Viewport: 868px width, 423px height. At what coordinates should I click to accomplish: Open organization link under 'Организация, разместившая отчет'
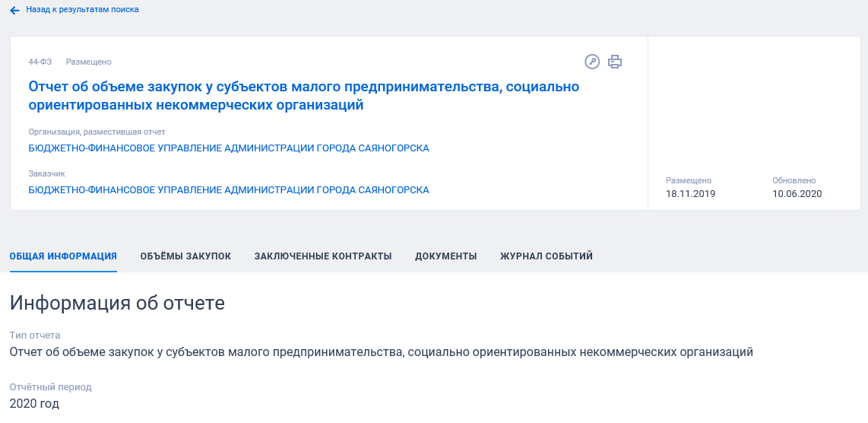click(229, 148)
